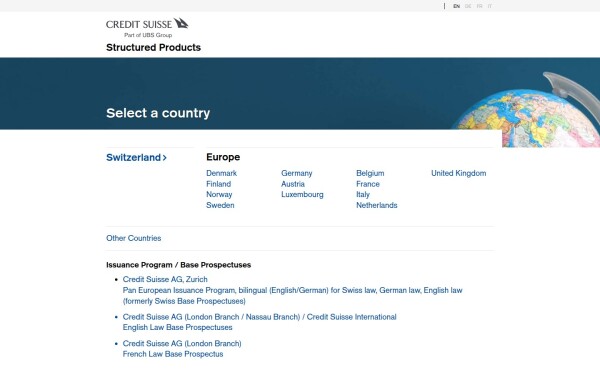Select Norway from Europe list

(x=219, y=194)
